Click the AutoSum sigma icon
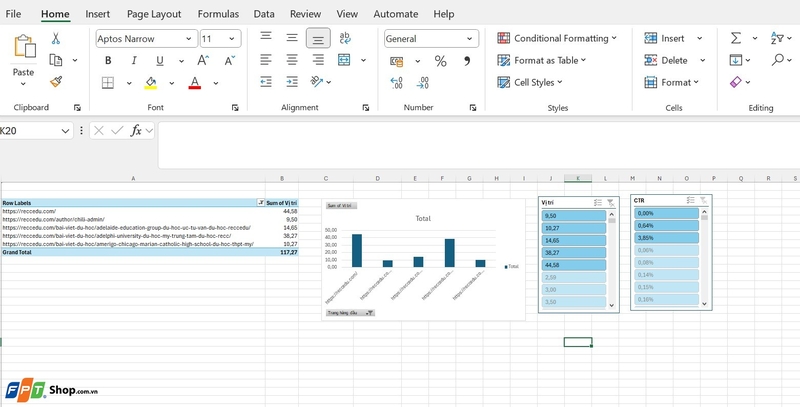 pos(736,38)
